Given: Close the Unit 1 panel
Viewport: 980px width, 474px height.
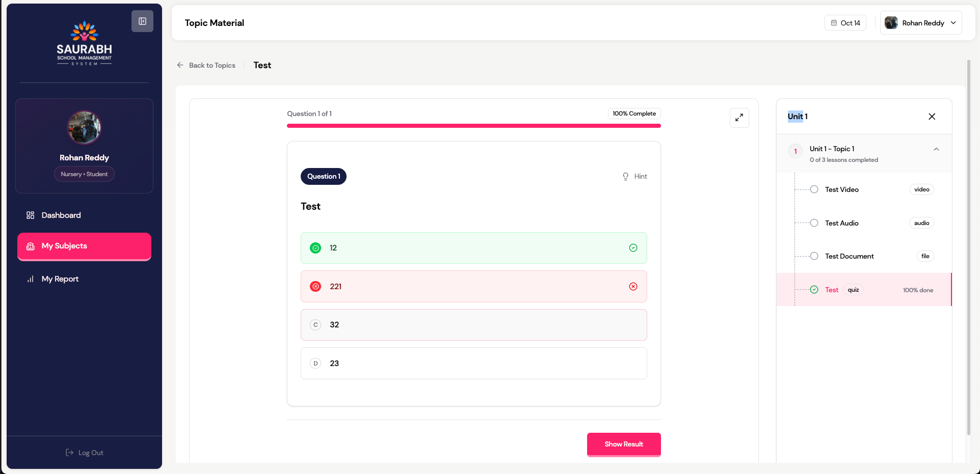Looking at the screenshot, I should tap(932, 117).
